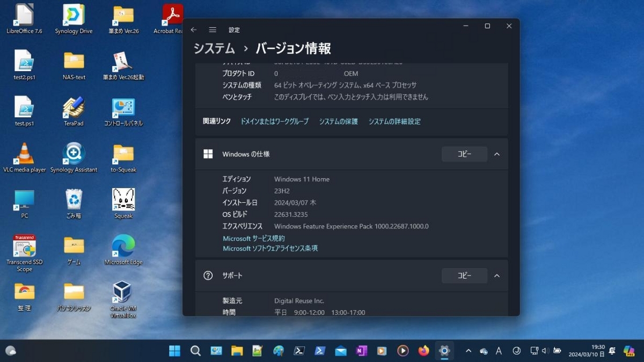Select the to-Squeak folder shortcut
The image size is (644, 362).
(x=123, y=158)
